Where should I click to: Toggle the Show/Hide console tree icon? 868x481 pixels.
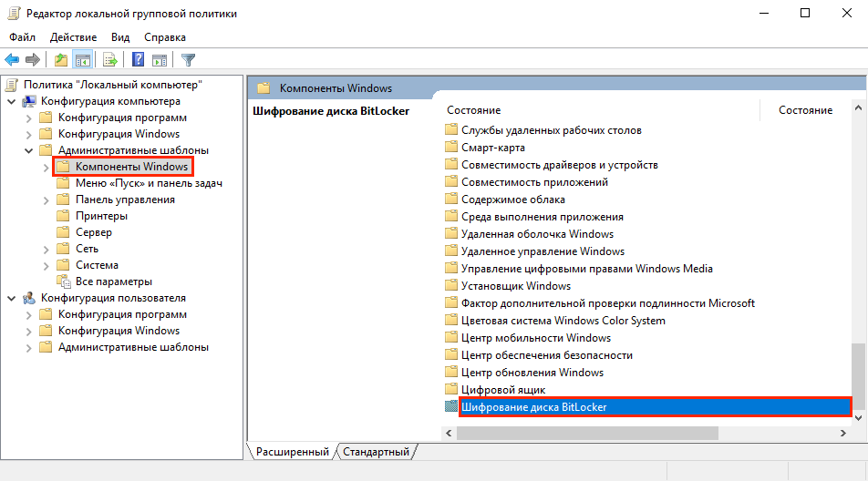coord(82,60)
